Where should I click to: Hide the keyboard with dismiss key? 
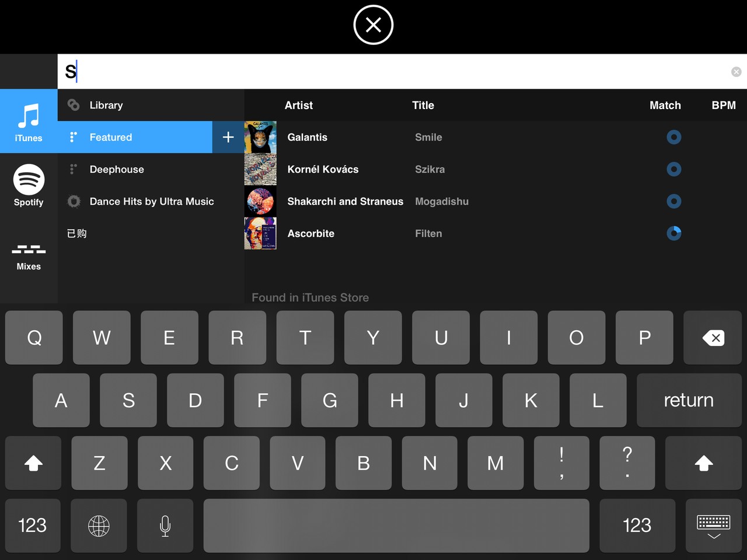click(714, 526)
